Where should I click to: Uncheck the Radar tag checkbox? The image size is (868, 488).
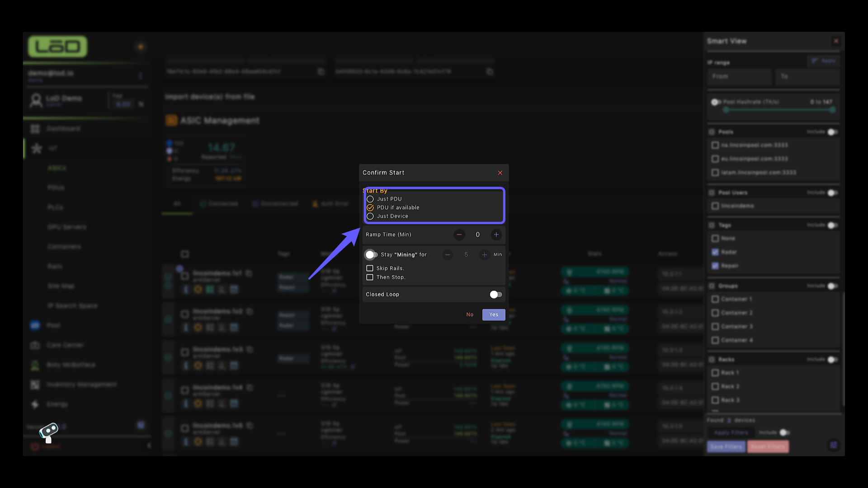click(x=715, y=252)
